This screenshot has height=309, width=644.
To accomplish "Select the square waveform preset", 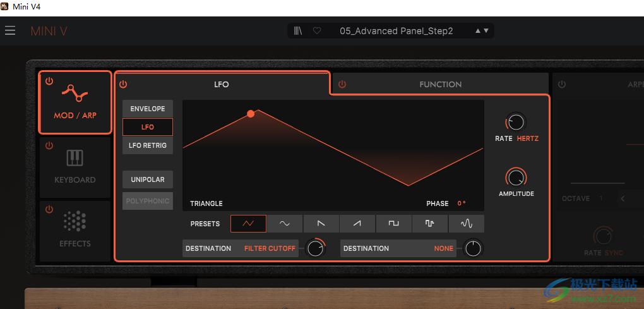I will coord(394,224).
